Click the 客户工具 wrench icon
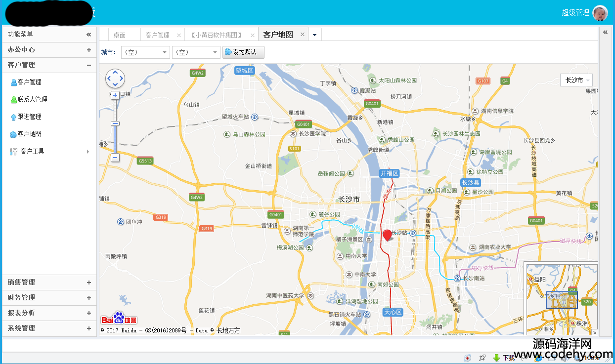 tap(13, 152)
